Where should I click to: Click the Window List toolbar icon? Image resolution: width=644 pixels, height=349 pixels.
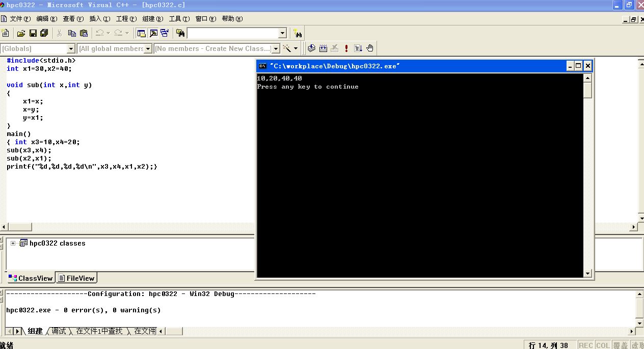tap(164, 33)
